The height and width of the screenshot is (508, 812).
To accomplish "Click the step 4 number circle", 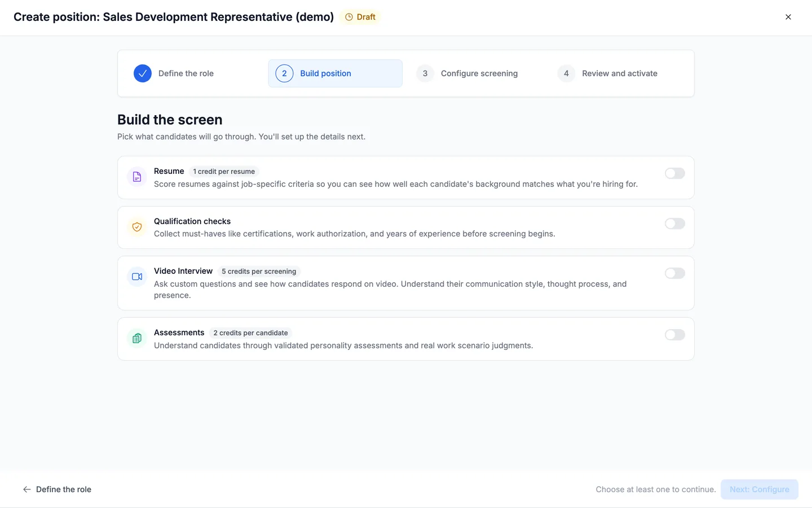I will coord(566,73).
